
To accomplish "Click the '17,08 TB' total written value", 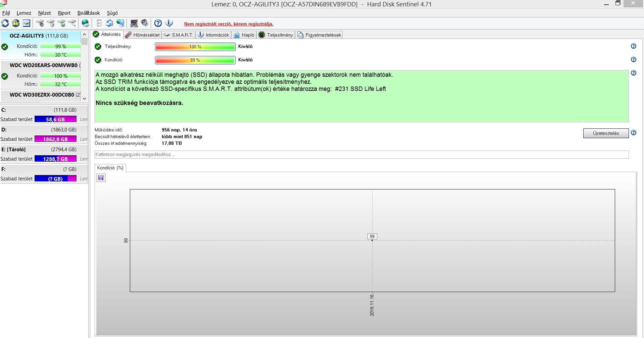I will [x=172, y=143].
